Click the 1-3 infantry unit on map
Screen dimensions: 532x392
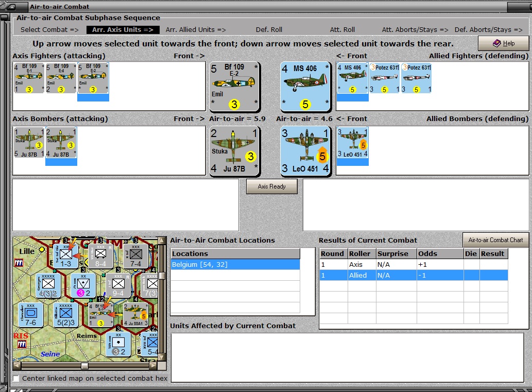66,255
